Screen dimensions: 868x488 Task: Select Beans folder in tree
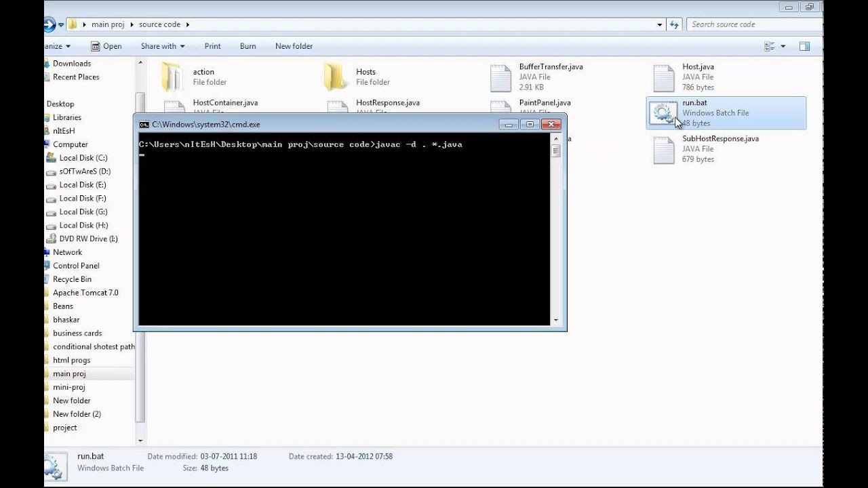point(63,306)
